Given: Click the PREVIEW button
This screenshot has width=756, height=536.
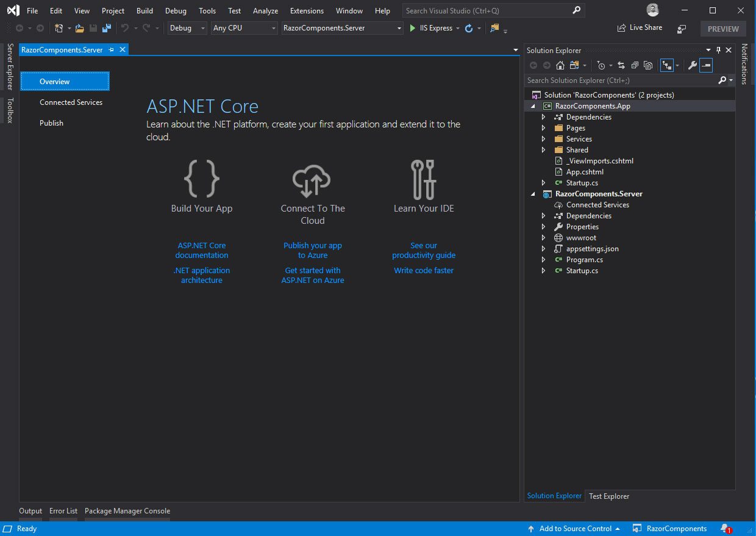Looking at the screenshot, I should 723,29.
